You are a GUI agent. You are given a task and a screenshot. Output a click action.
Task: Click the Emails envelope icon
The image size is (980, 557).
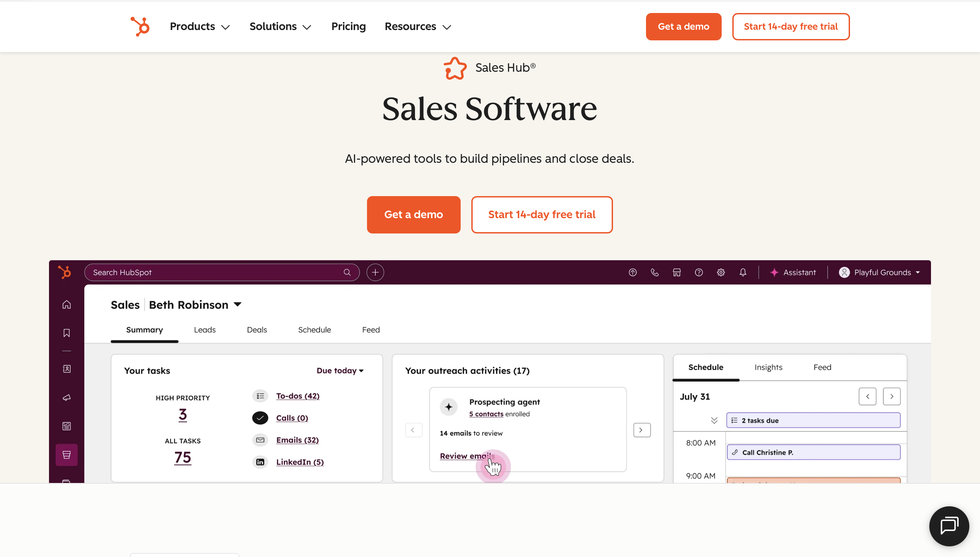[260, 440]
